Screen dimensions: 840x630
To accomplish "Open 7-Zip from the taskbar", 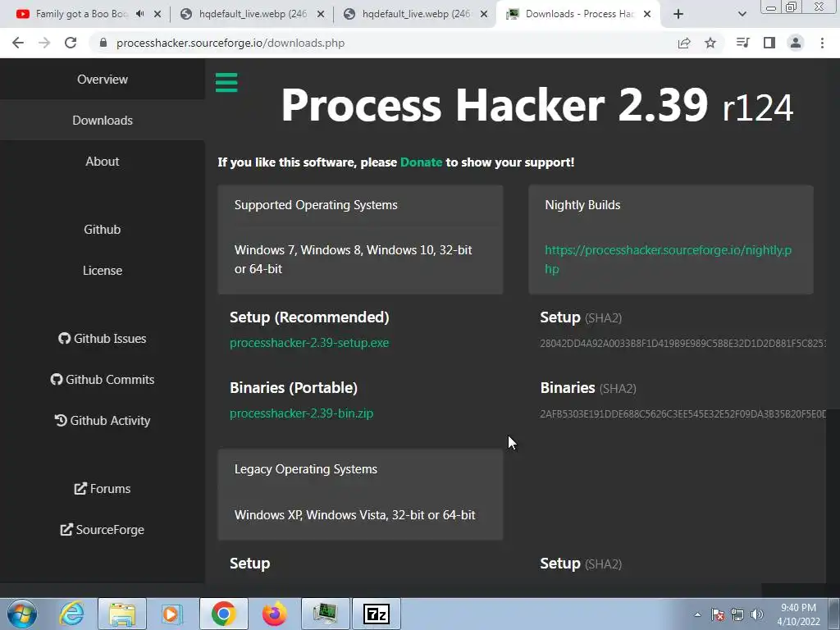I will pos(376,614).
